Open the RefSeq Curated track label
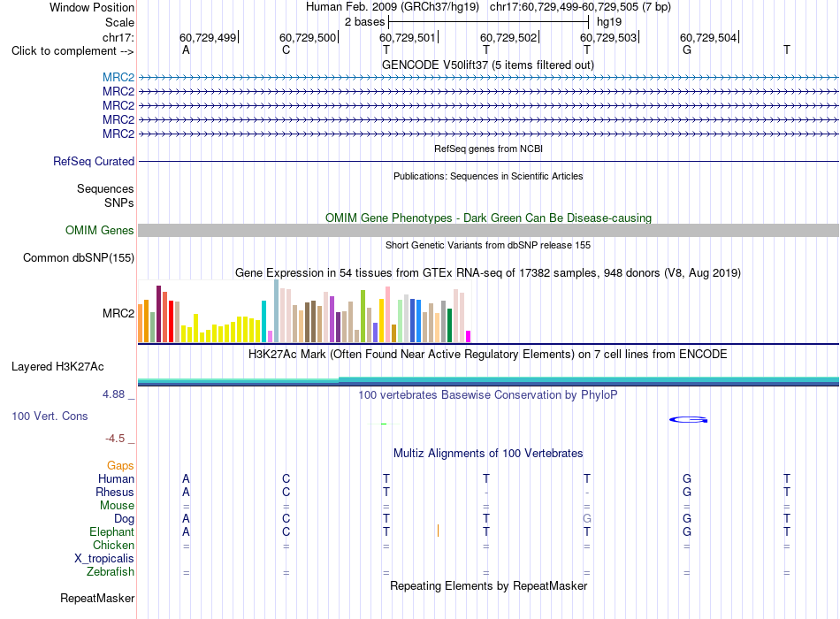The image size is (840, 619). tap(94, 161)
